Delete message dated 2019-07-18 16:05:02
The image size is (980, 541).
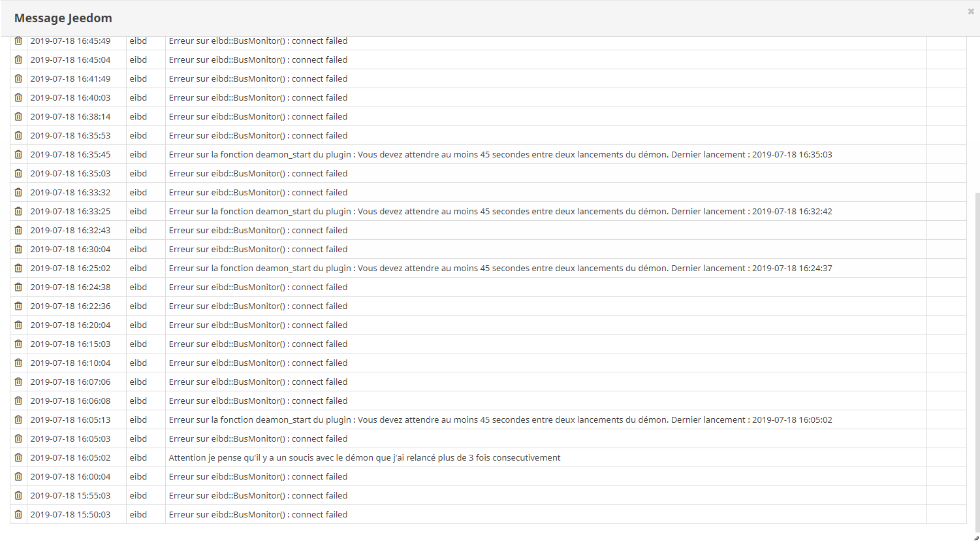18,457
